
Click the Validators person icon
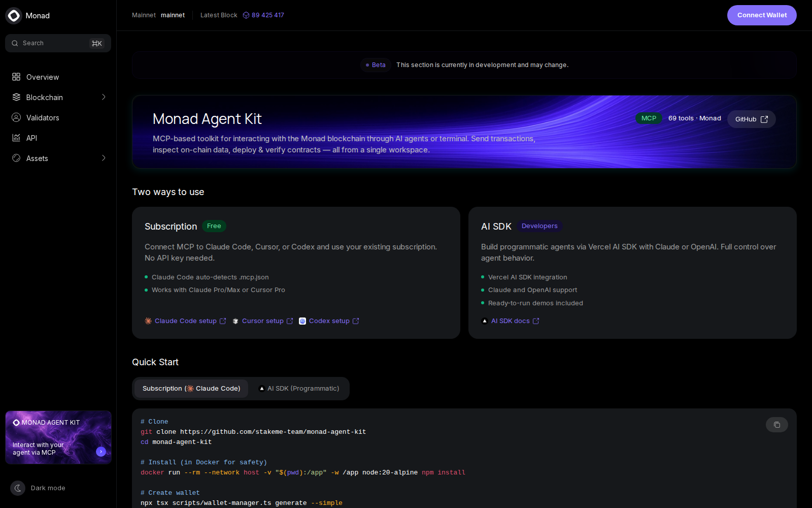[16, 117]
